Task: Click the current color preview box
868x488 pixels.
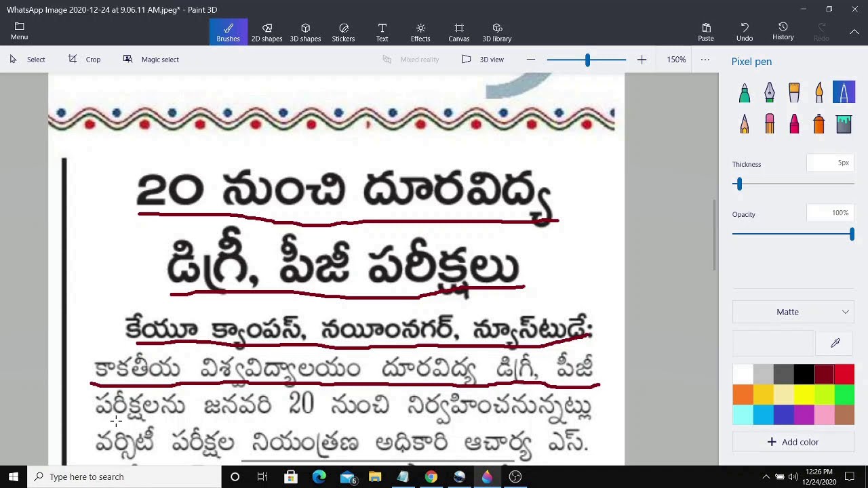Action: [x=773, y=344]
